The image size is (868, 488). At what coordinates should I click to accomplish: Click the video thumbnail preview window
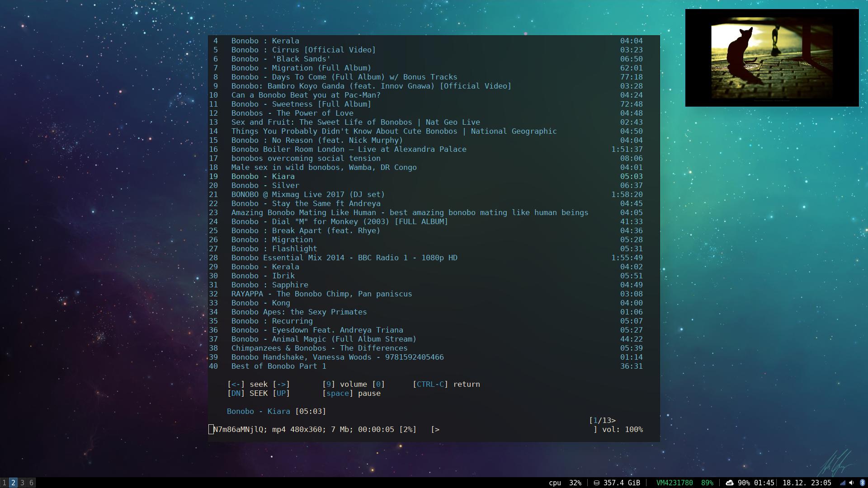[x=772, y=58]
